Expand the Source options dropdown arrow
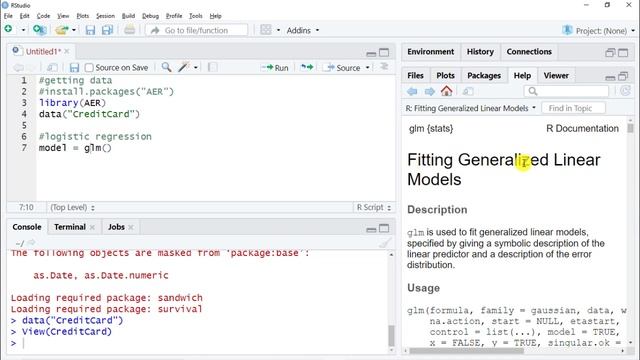 [367, 68]
